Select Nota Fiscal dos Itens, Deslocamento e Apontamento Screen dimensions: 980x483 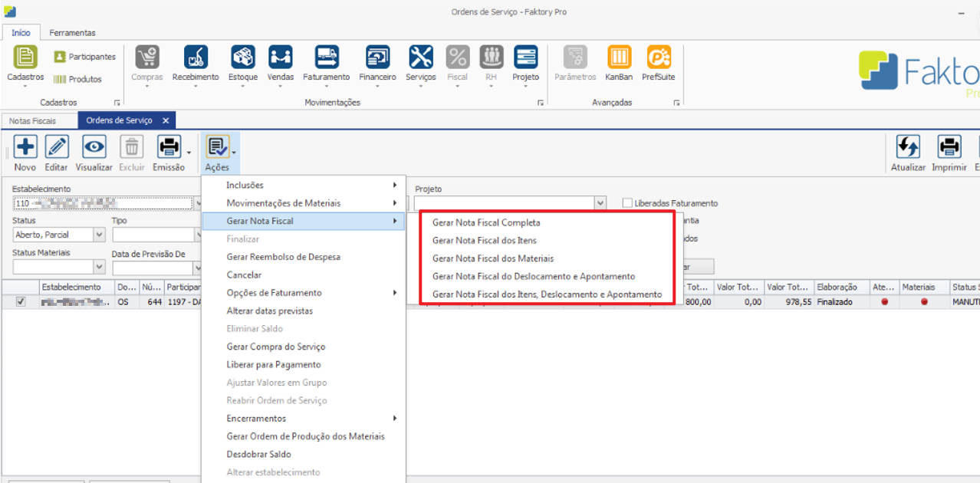coord(548,294)
